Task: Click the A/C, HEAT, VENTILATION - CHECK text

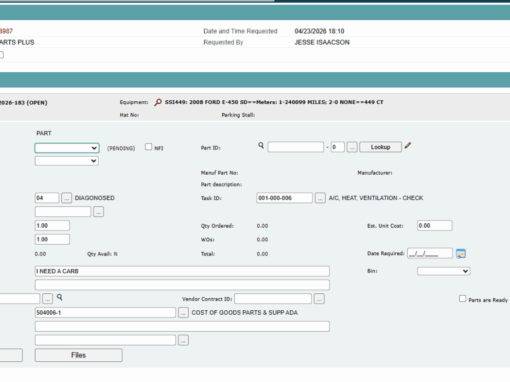Action: [376, 198]
